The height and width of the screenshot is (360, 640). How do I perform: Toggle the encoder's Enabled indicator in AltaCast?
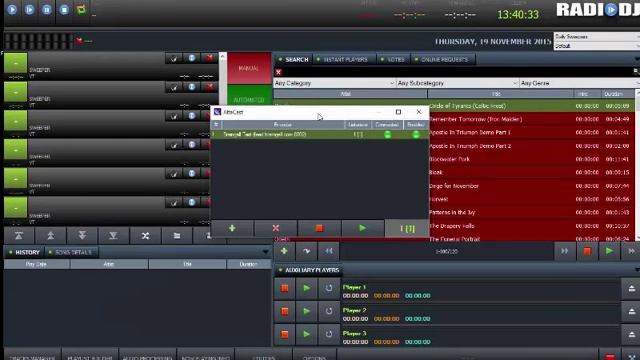coord(416,134)
